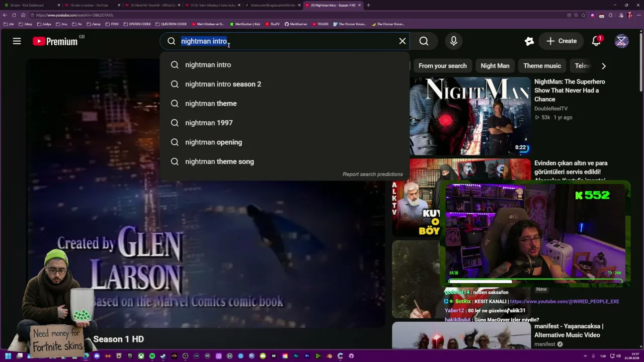
Task: Open GitHub Desktop from the taskbar
Action: point(352,356)
